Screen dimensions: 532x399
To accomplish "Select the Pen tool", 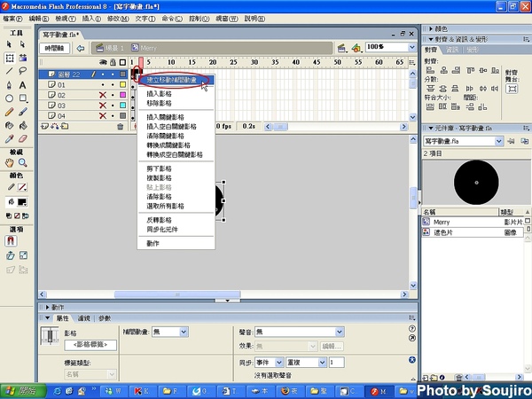I will 10,85.
